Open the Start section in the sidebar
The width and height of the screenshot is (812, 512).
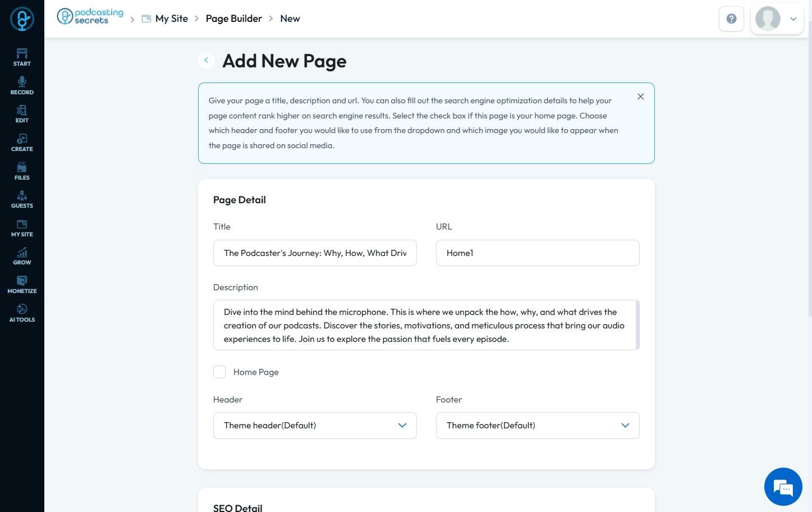click(x=22, y=57)
